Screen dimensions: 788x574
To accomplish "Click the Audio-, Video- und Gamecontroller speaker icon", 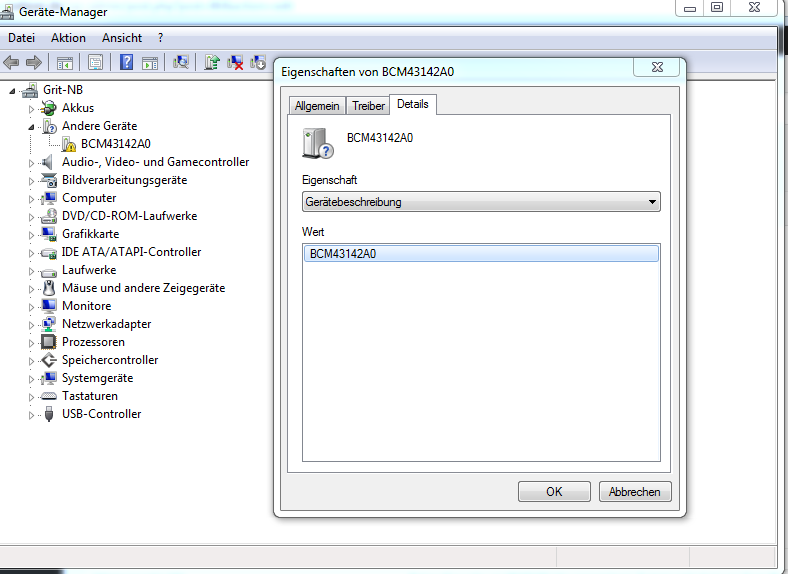I will [x=47, y=162].
